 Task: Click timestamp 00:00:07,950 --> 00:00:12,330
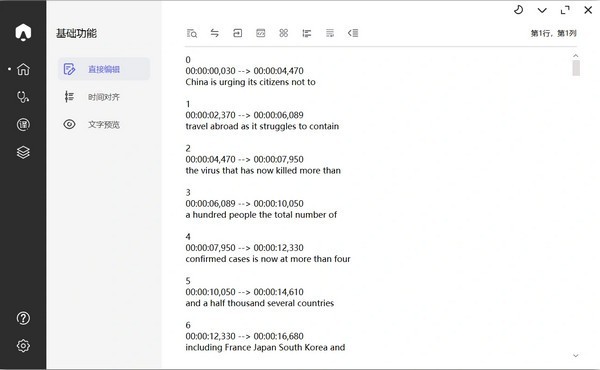click(245, 248)
